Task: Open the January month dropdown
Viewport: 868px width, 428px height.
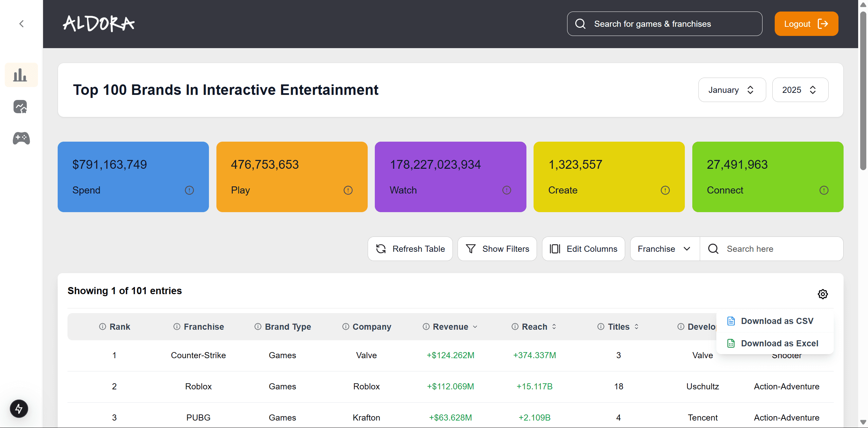Action: coord(732,90)
